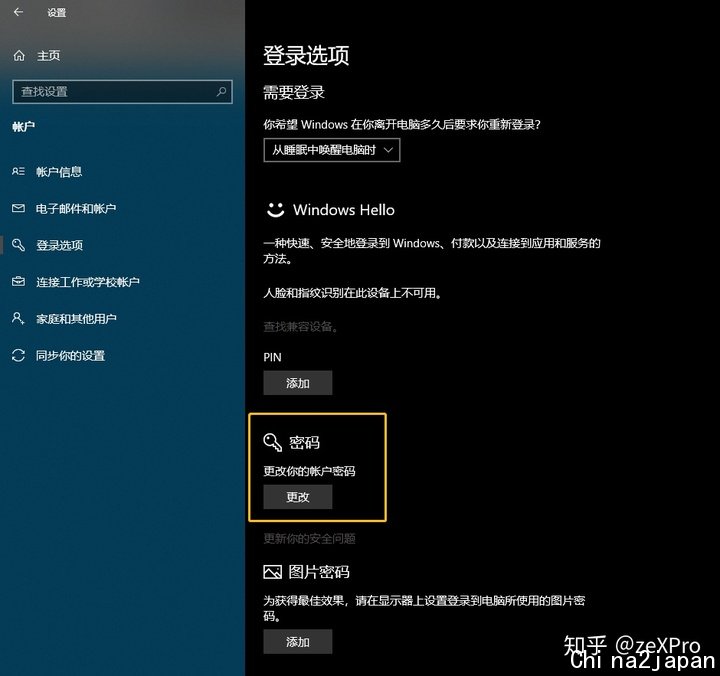The height and width of the screenshot is (676, 720).
Task: Click the 登录选项 page title
Action: click(x=306, y=56)
